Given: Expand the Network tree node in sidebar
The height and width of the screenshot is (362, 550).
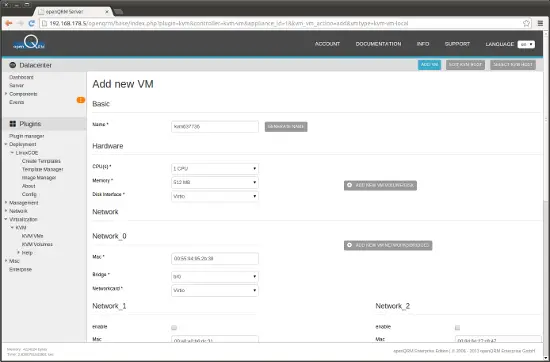Looking at the screenshot, I should [6, 211].
